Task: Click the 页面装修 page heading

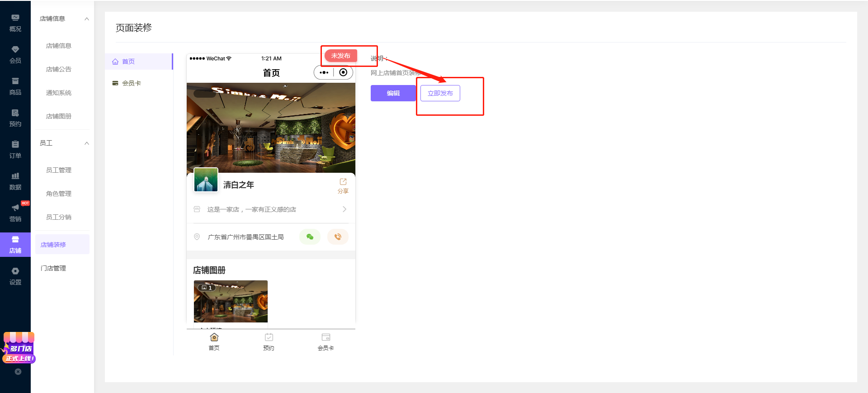Action: point(134,28)
